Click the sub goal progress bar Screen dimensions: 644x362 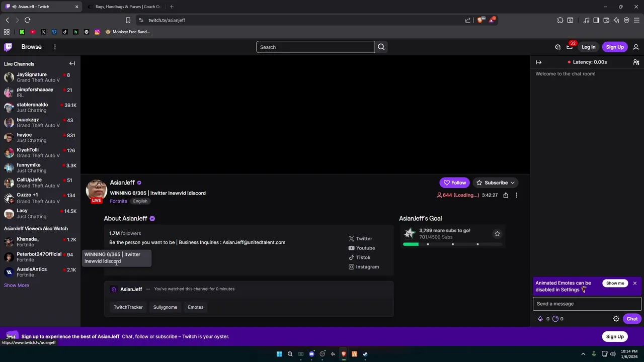453,244
